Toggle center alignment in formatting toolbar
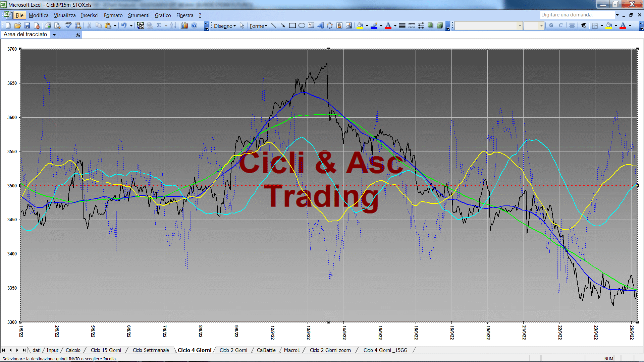 coord(572,25)
